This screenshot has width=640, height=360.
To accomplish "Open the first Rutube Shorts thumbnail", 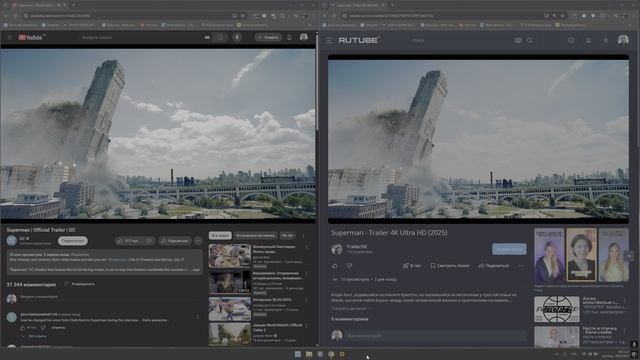I will [549, 255].
